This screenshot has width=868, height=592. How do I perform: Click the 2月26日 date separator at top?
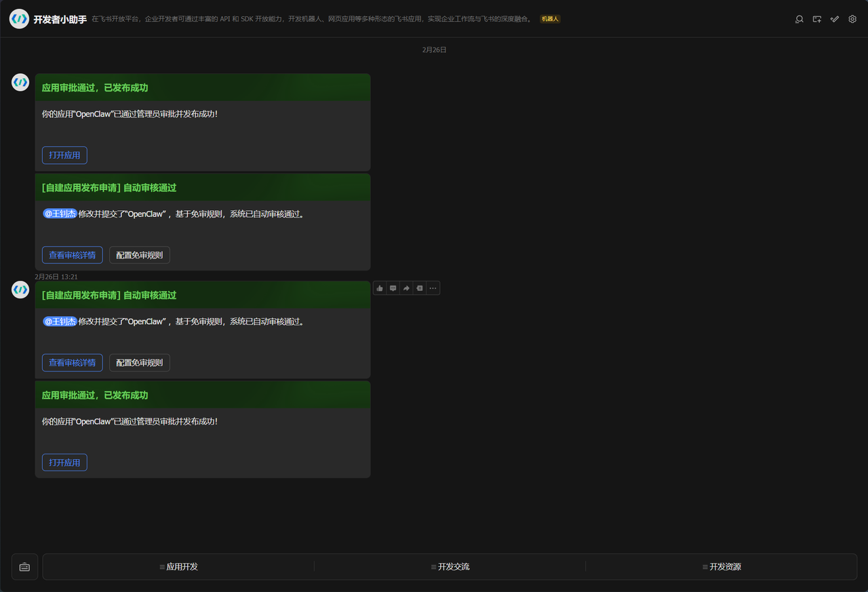[434, 50]
